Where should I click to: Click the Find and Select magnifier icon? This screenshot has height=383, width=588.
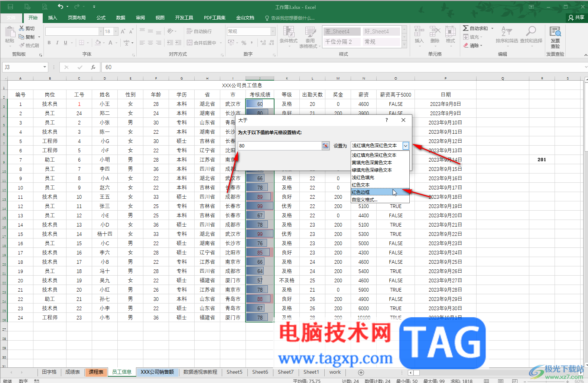click(x=531, y=32)
